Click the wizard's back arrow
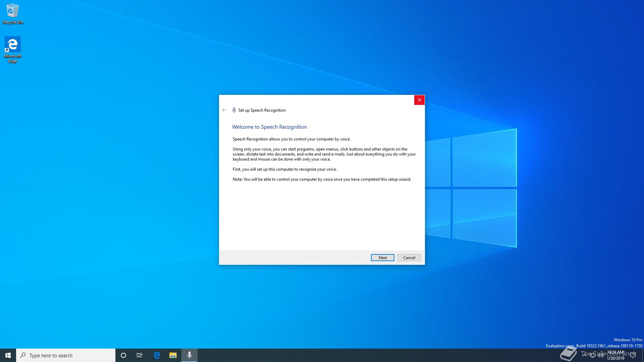644x362 pixels. click(224, 110)
